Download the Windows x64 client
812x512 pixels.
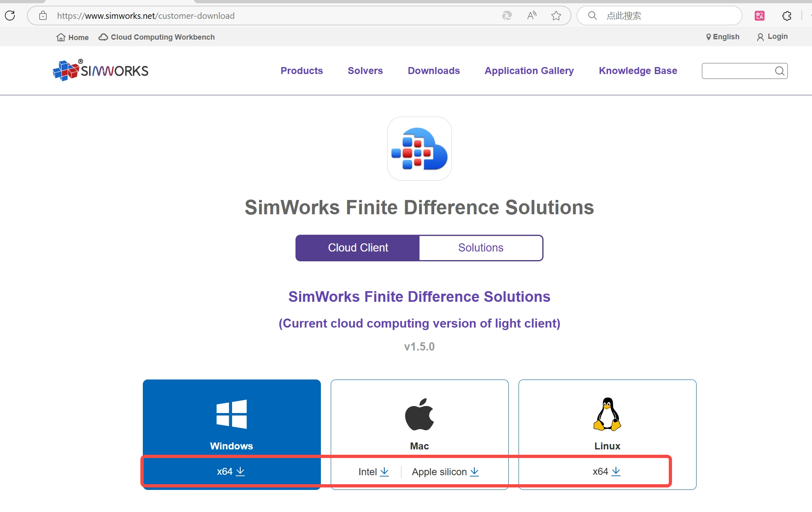[231, 472]
